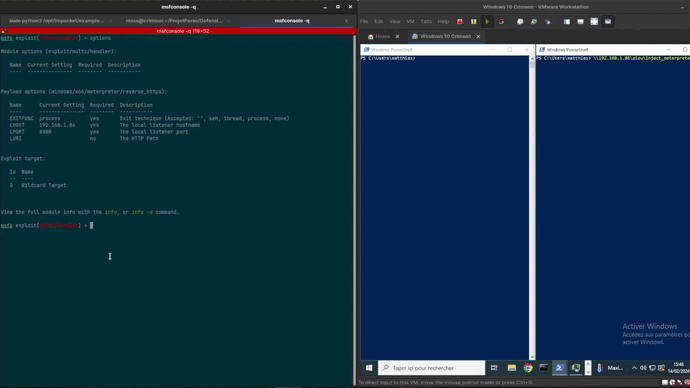This screenshot has width=690, height=388.
Task: Click the Wildcard Target text
Action: pyautogui.click(x=44, y=186)
